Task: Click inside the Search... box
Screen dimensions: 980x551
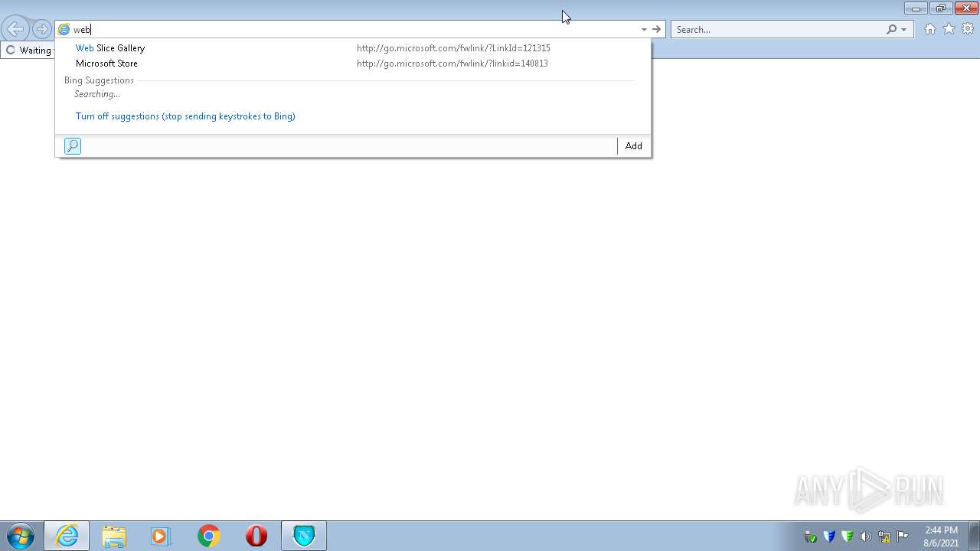Action: (779, 29)
